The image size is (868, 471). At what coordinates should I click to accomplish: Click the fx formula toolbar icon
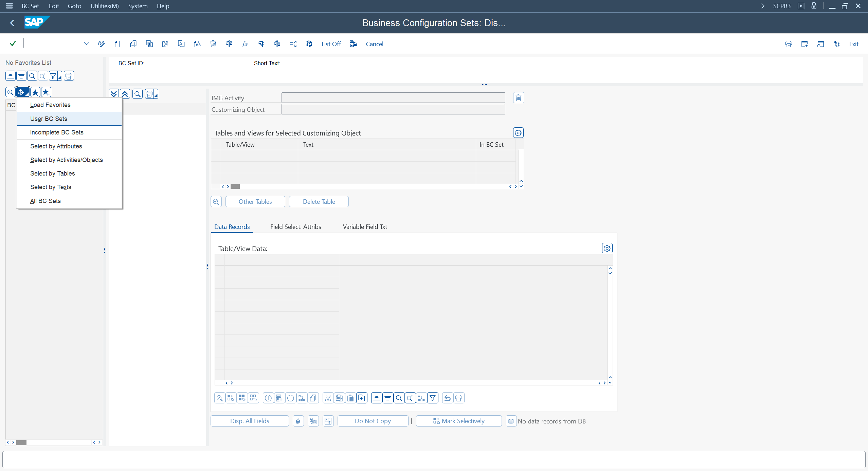coord(245,44)
